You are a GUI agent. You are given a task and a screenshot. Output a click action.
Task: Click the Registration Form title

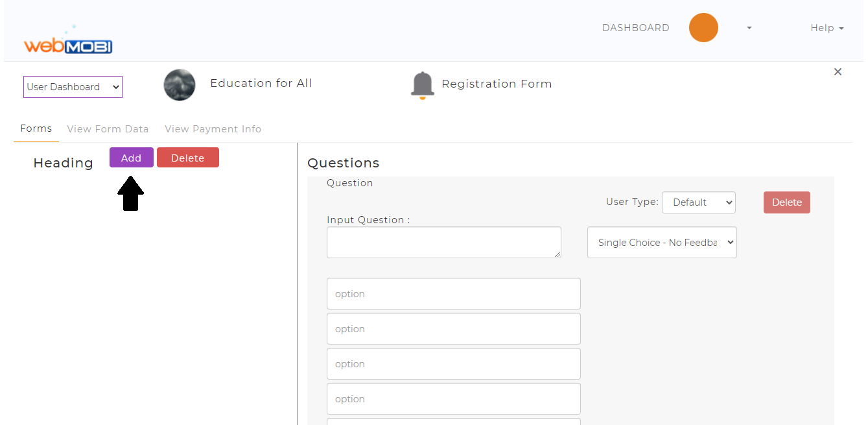497,84
